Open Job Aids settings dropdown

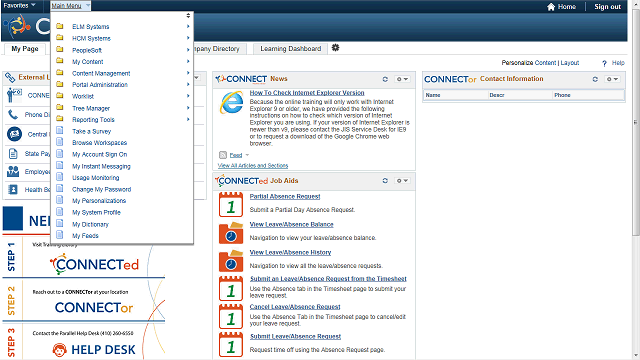pos(402,180)
